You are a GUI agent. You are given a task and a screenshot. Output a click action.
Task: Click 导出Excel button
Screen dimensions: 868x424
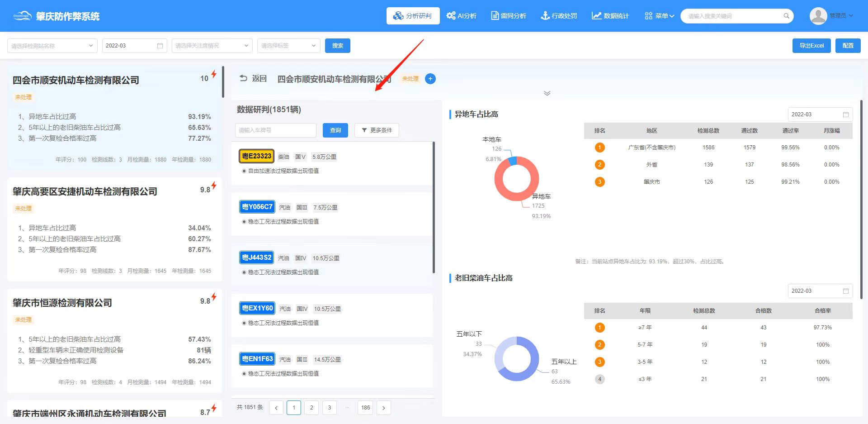click(x=811, y=46)
